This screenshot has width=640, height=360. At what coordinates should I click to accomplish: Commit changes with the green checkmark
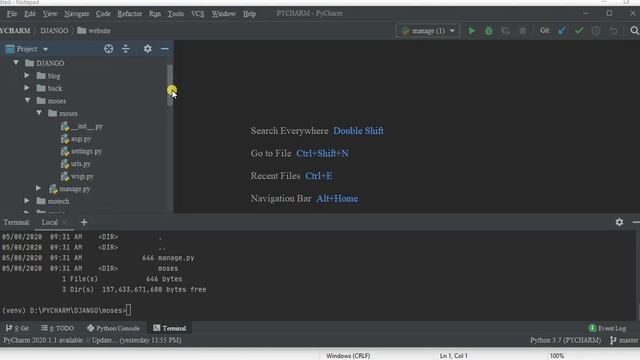[x=579, y=31]
